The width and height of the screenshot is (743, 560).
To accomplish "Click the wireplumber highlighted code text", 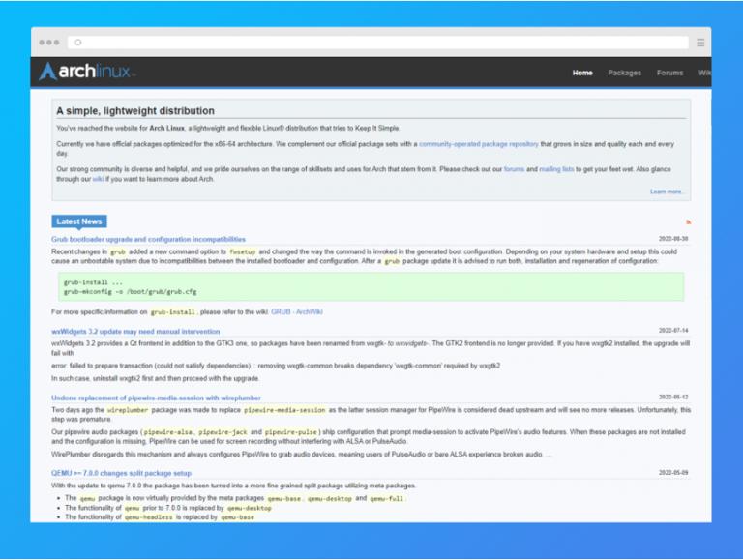I will click(128, 410).
